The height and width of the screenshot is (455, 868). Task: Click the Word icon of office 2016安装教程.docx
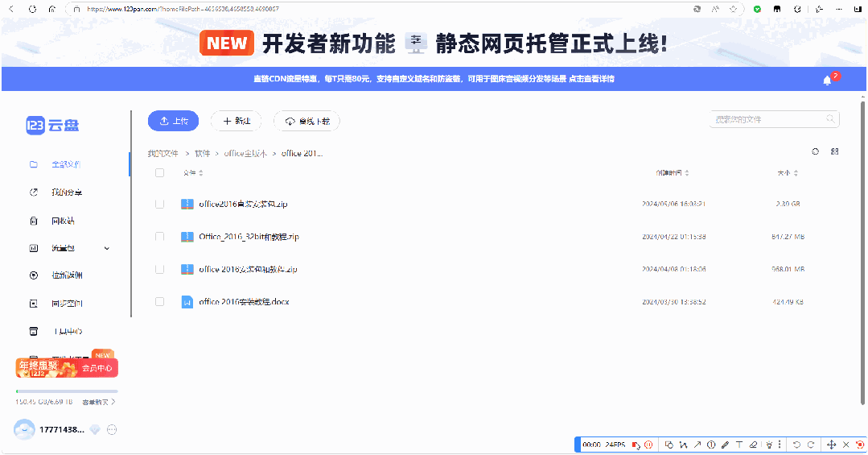coord(187,302)
